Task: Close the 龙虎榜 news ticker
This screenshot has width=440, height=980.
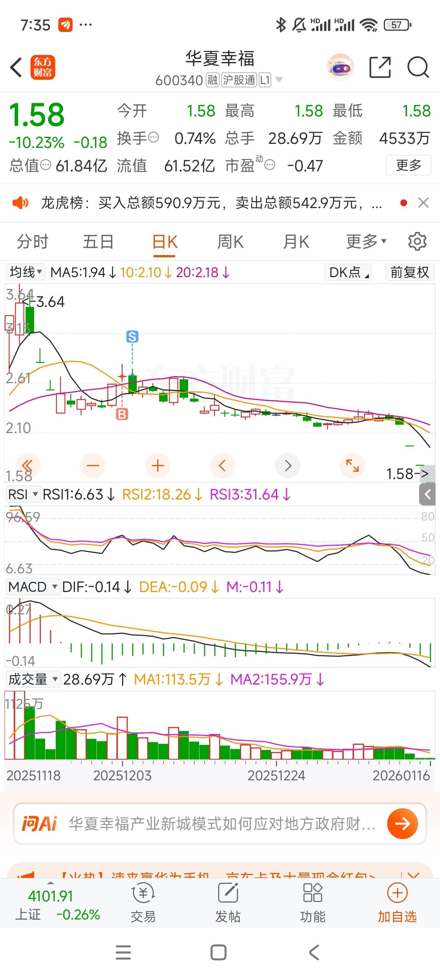Action: pyautogui.click(x=423, y=203)
